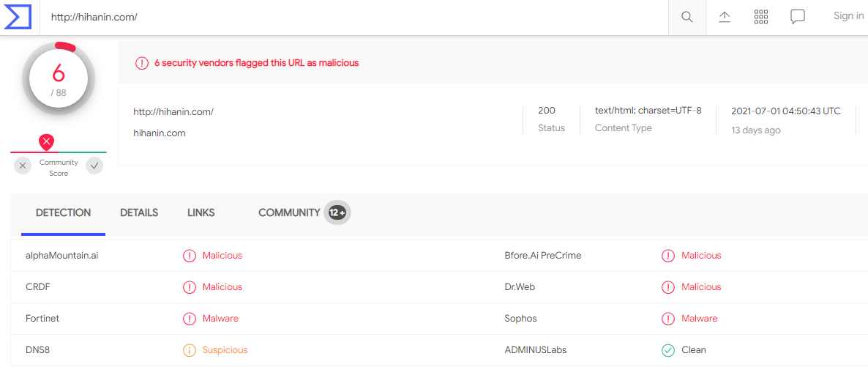Click the Sign in link

click(x=848, y=15)
